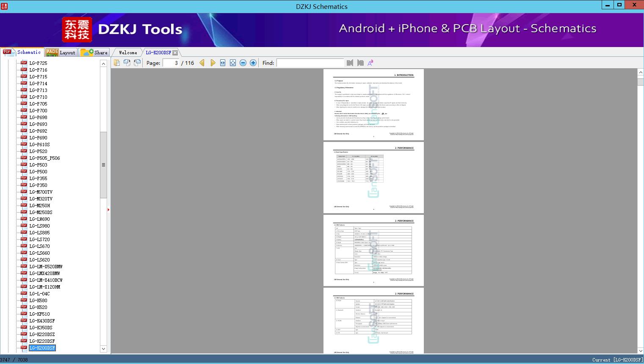Screen dimensions: 644x364
Task: Go to the previous page arrow
Action: point(202,63)
